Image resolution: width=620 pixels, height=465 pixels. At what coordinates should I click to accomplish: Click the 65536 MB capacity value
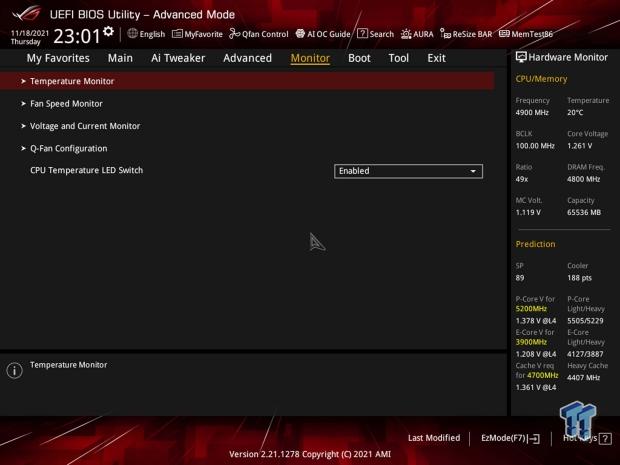click(584, 213)
